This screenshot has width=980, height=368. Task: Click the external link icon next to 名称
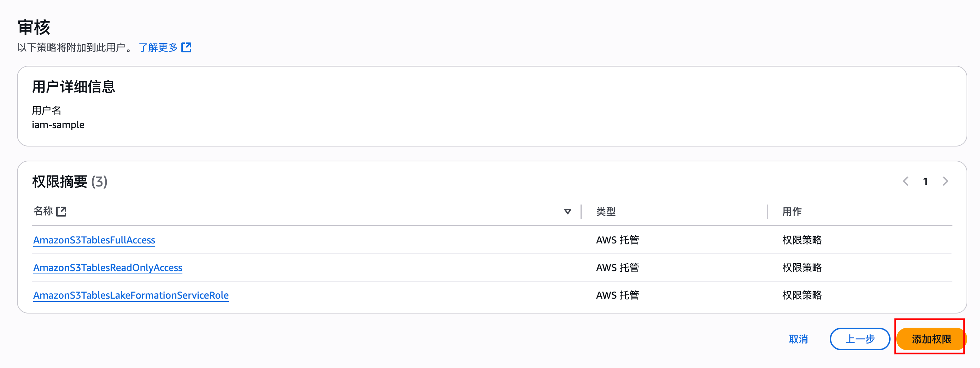coord(61,212)
